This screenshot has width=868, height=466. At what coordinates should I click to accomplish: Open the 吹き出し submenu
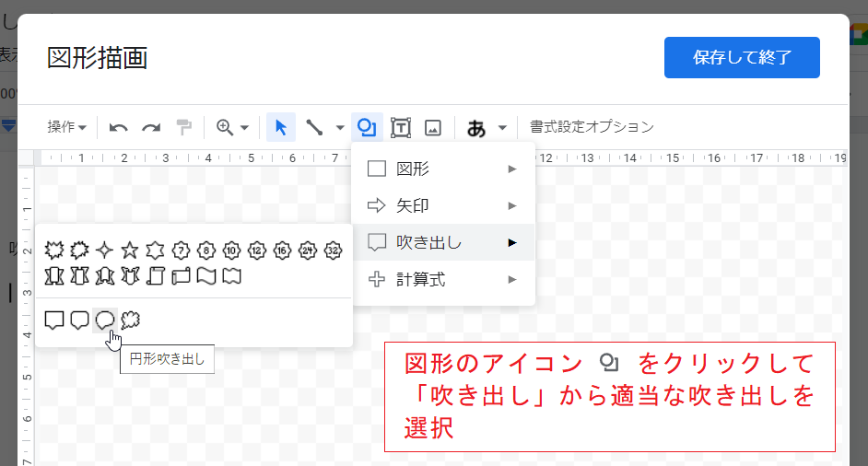click(x=443, y=242)
